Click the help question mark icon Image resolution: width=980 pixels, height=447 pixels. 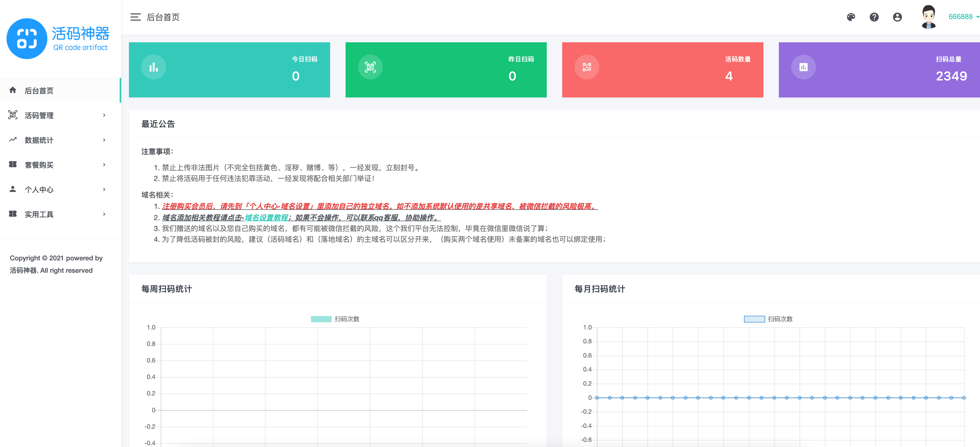pyautogui.click(x=874, y=17)
